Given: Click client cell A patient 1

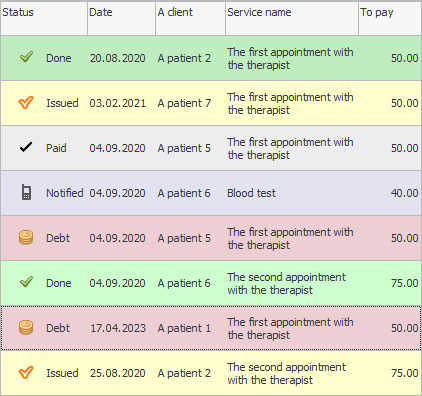Looking at the screenshot, I should 184,328.
